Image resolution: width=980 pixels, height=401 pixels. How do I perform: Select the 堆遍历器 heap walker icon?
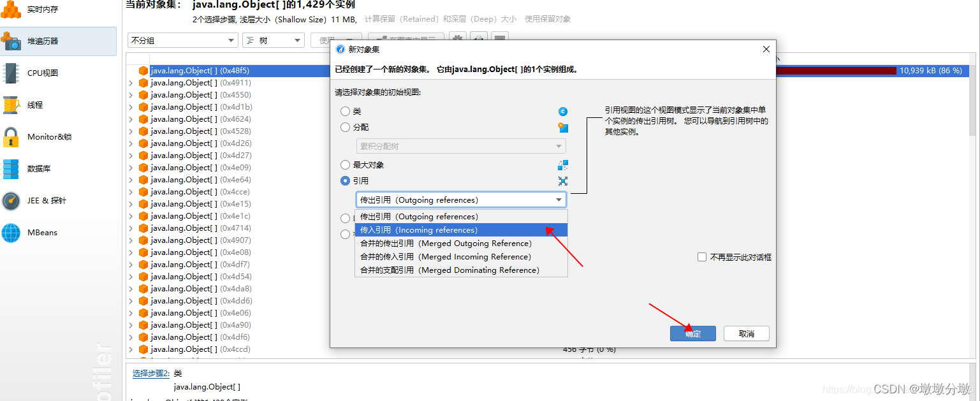tap(11, 41)
